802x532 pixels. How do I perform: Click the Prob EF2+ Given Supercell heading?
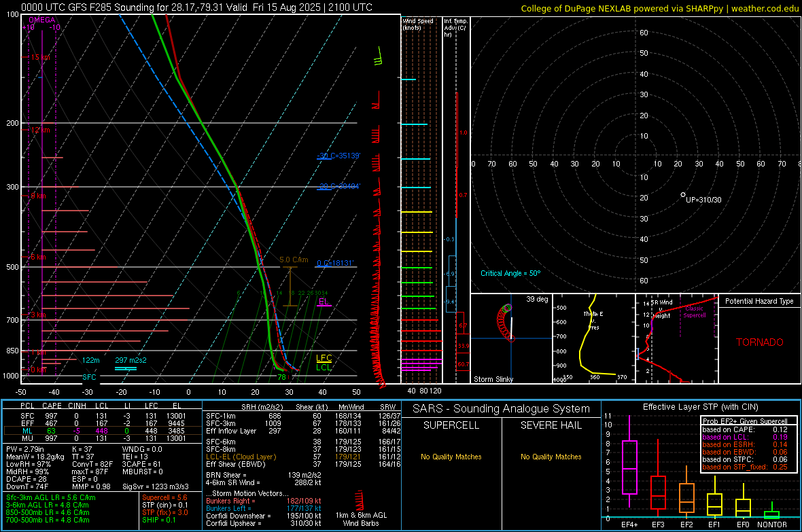pos(745,421)
